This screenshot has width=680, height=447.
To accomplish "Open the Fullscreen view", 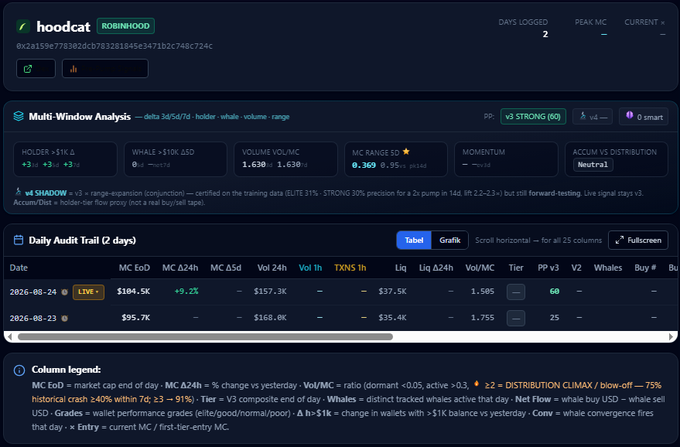I will [x=638, y=240].
